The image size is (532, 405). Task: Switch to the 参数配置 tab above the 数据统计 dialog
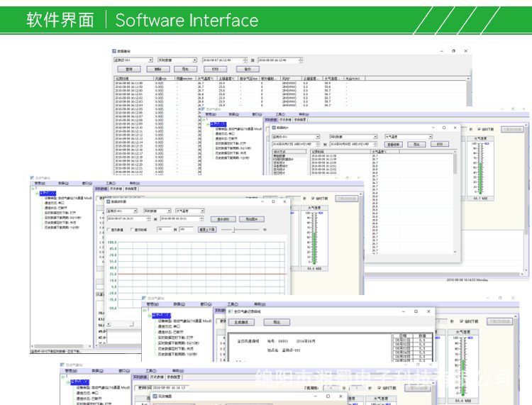(300, 120)
